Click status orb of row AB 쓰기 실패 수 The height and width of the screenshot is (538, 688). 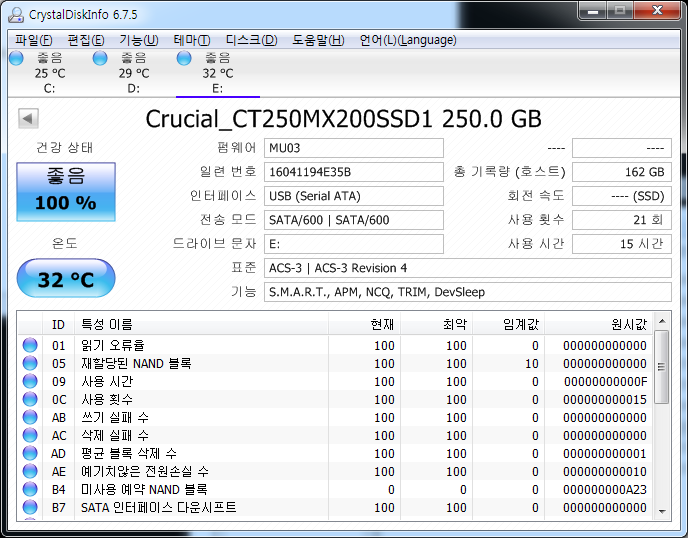[x=30, y=417]
